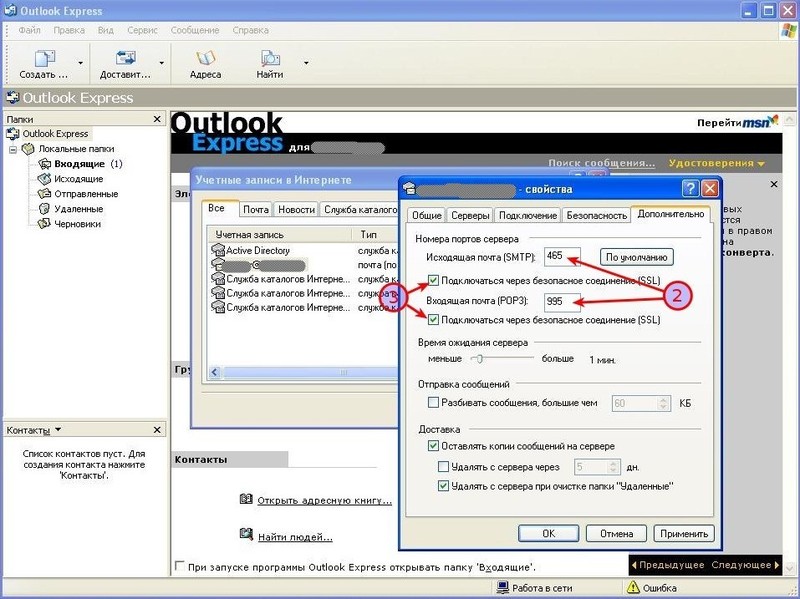800x599 pixels.
Task: Click the Следующее tip navigation
Action: pyautogui.click(x=745, y=565)
